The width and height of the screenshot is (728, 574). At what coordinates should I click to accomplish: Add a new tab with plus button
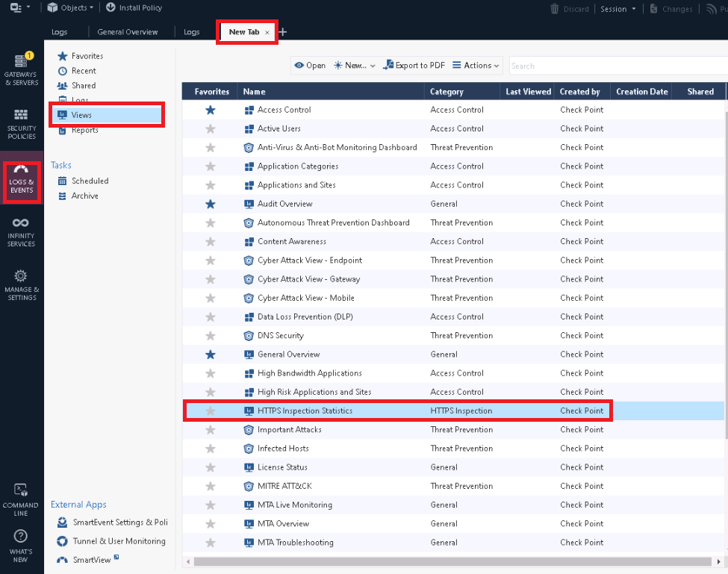point(283,32)
